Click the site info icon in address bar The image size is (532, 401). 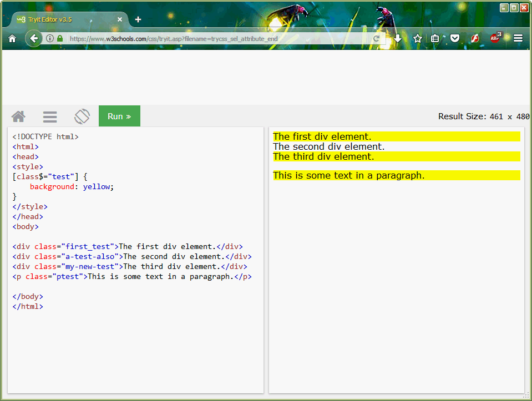50,38
